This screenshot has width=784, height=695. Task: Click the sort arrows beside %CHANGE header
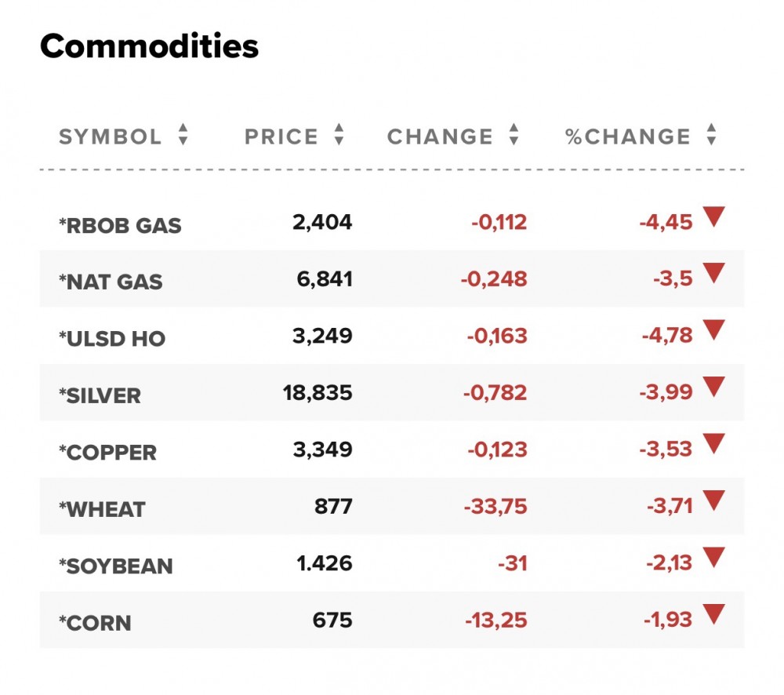coord(711,136)
